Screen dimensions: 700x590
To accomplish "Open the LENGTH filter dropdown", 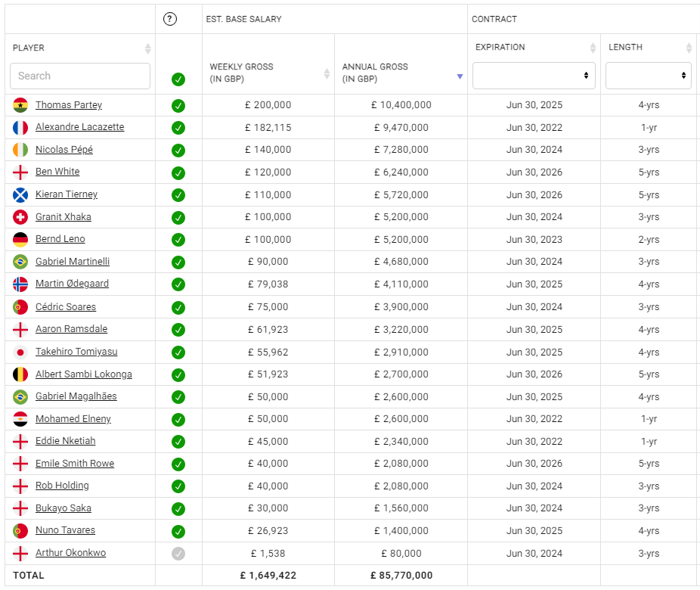I will [x=648, y=75].
